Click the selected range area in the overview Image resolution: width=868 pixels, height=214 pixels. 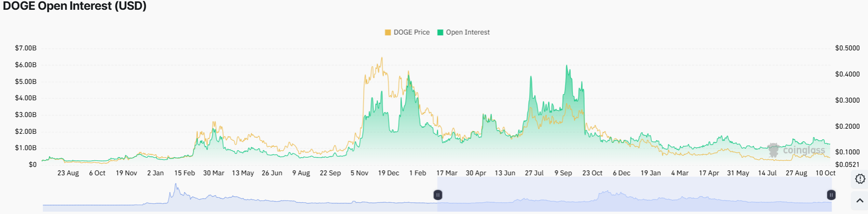point(634,194)
